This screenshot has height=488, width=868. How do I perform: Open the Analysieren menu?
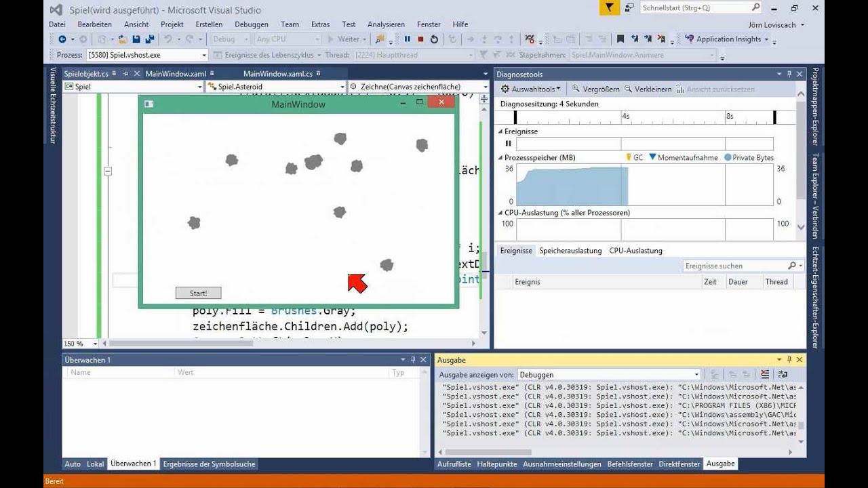(x=384, y=24)
